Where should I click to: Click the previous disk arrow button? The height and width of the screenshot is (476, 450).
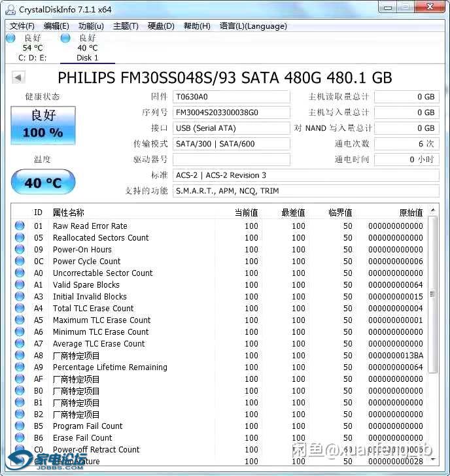[x=18, y=78]
